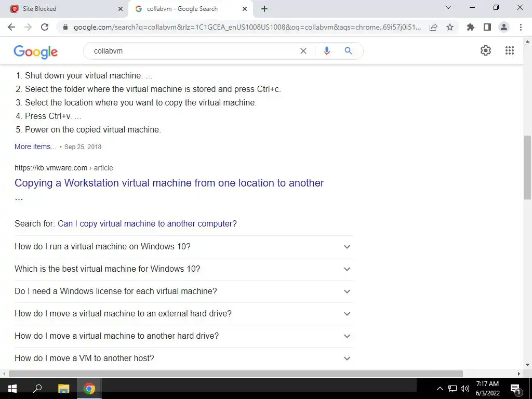532x399 pixels.
Task: Click the forward navigation arrow
Action: pos(28,27)
